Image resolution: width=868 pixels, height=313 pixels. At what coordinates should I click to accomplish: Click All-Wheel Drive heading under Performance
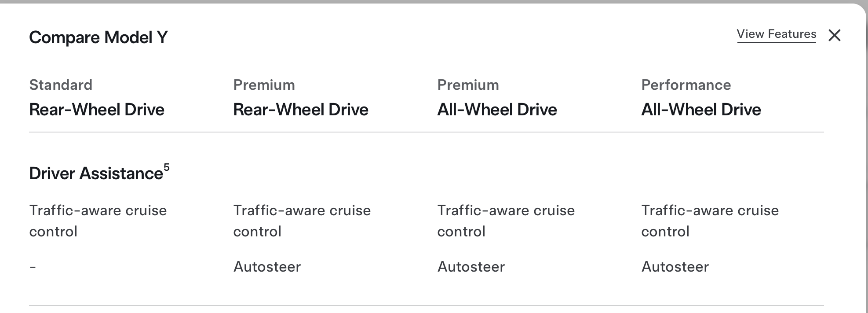click(701, 110)
